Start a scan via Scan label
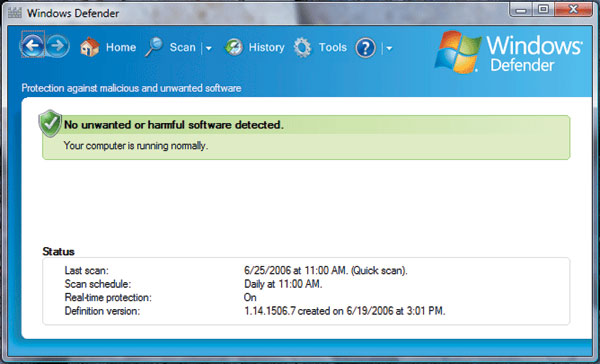 [183, 47]
